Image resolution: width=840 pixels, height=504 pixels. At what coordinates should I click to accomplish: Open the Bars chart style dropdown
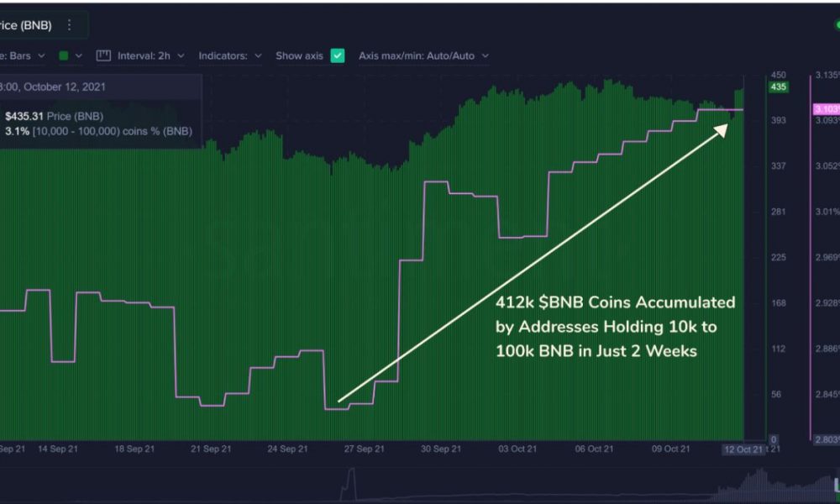pyautogui.click(x=23, y=55)
